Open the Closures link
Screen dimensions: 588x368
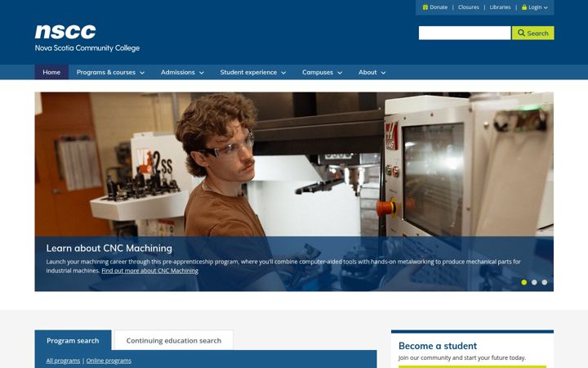pyautogui.click(x=469, y=7)
